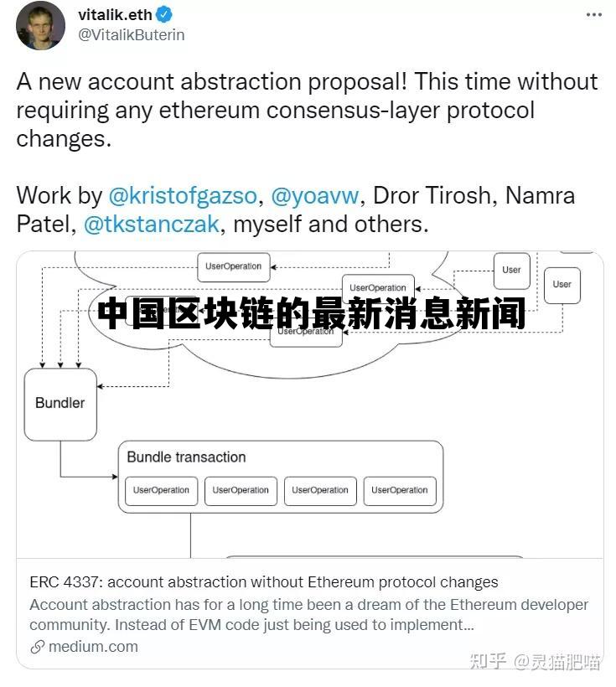The width and height of the screenshot is (616, 687).
Task: Click the topmost UserOperation box in the cloud
Action: point(233,266)
